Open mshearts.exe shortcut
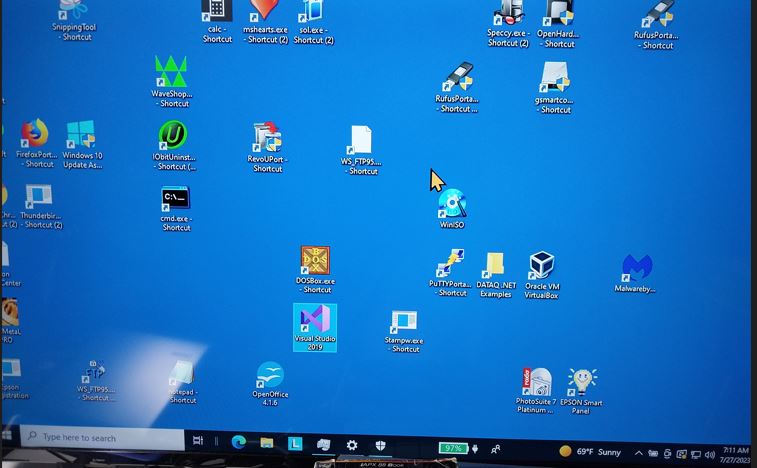The width and height of the screenshot is (757, 468). (265, 22)
